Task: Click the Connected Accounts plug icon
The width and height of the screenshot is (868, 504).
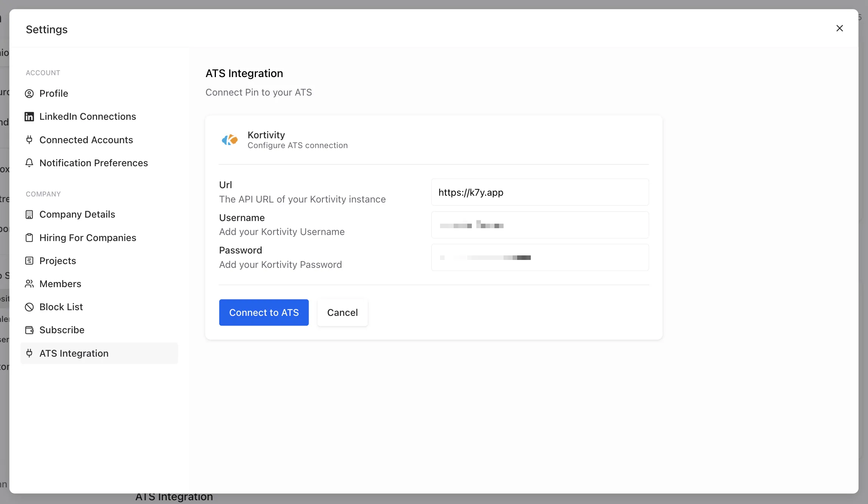Action: click(x=29, y=140)
